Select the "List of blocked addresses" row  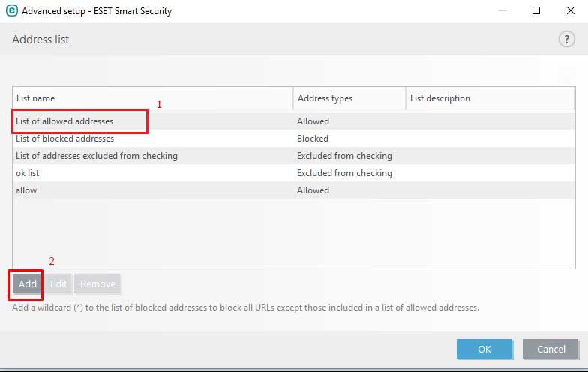click(64, 139)
